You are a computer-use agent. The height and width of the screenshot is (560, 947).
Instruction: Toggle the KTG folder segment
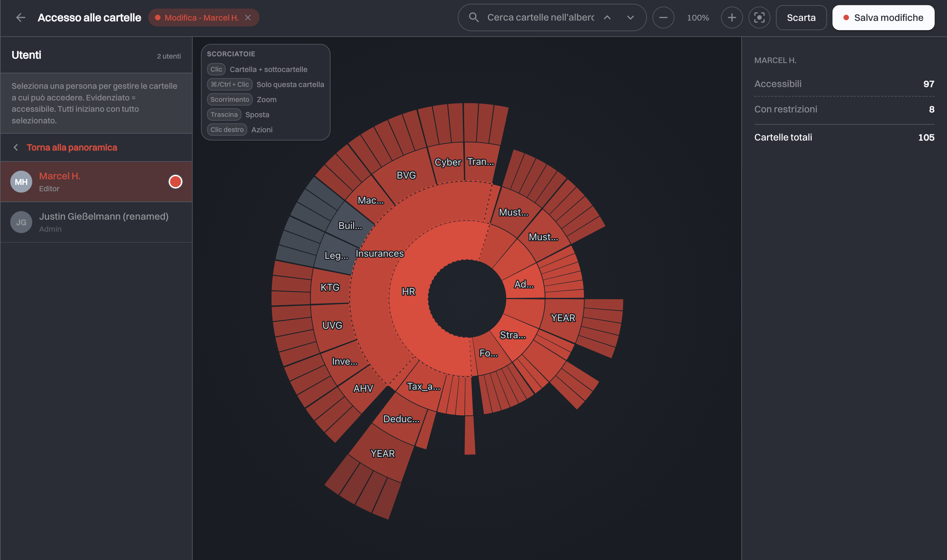tap(330, 288)
